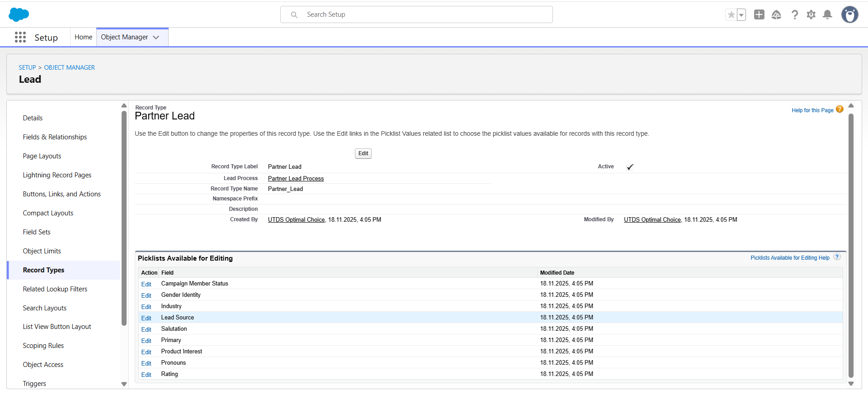Edit the Primary picklist

point(146,341)
